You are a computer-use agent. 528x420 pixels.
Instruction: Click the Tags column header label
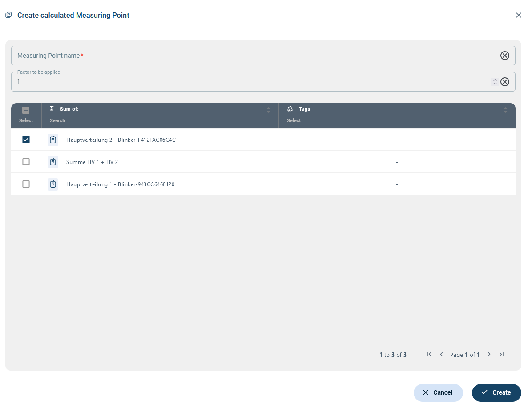(304, 109)
